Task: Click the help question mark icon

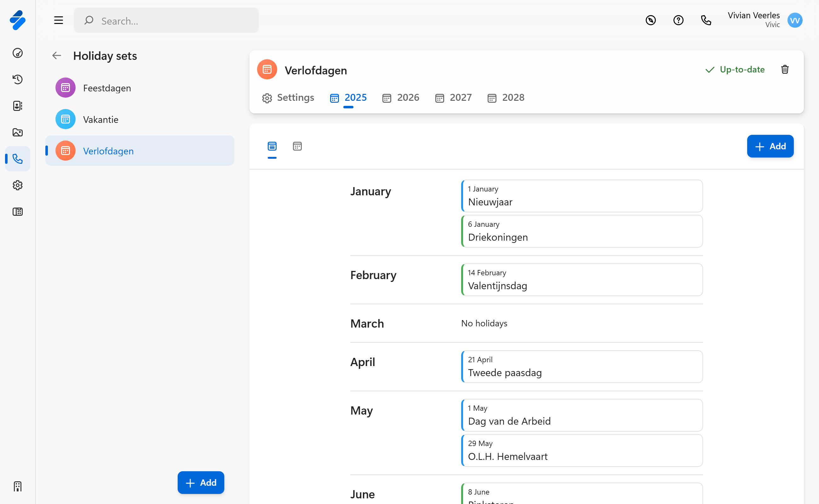Action: click(x=678, y=20)
